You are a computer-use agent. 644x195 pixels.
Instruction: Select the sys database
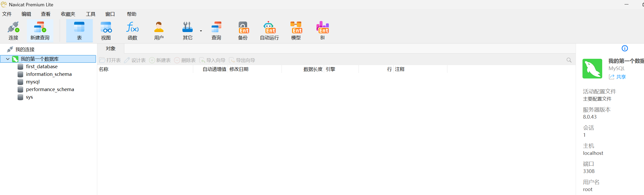pos(29,97)
